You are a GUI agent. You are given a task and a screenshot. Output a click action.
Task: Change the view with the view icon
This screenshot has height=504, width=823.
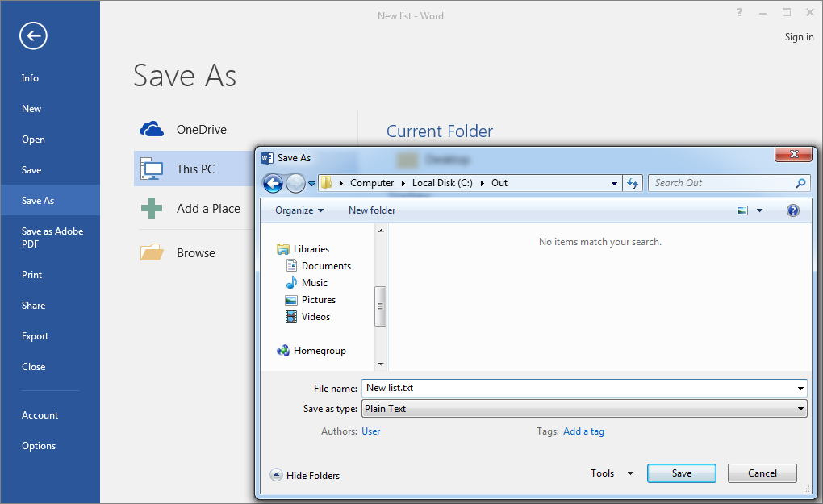coord(742,210)
